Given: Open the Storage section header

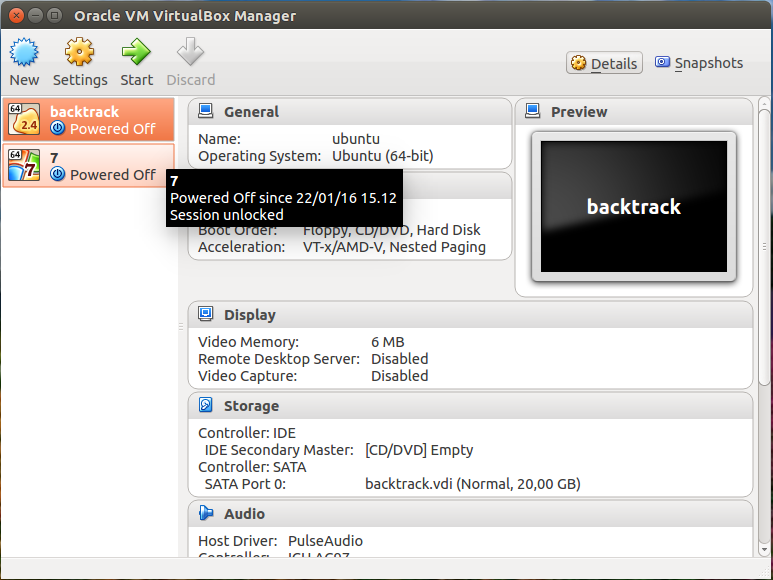Looking at the screenshot, I should [x=470, y=406].
